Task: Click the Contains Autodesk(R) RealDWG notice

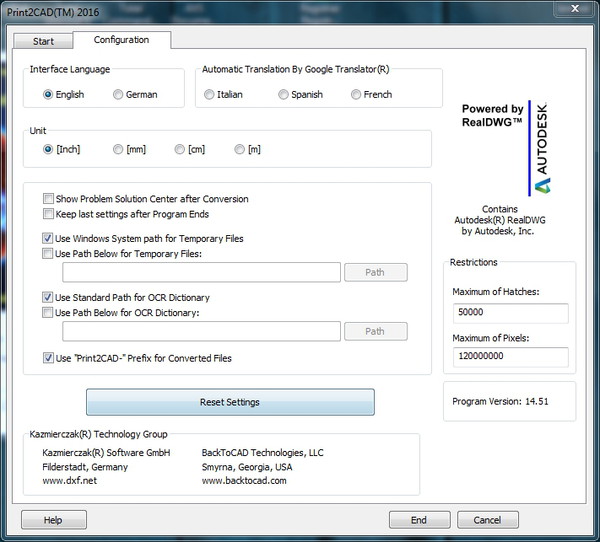Action: tap(500, 220)
